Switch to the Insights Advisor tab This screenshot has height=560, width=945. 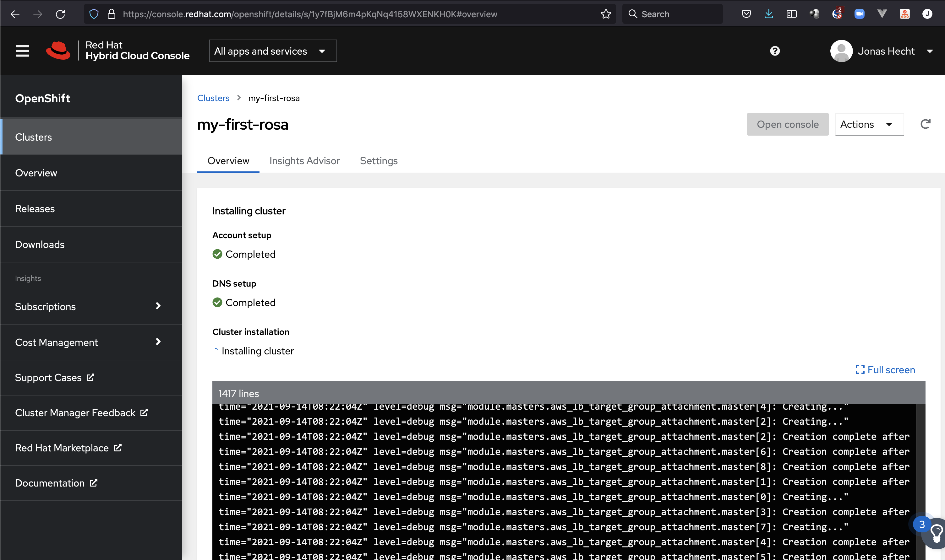(304, 161)
